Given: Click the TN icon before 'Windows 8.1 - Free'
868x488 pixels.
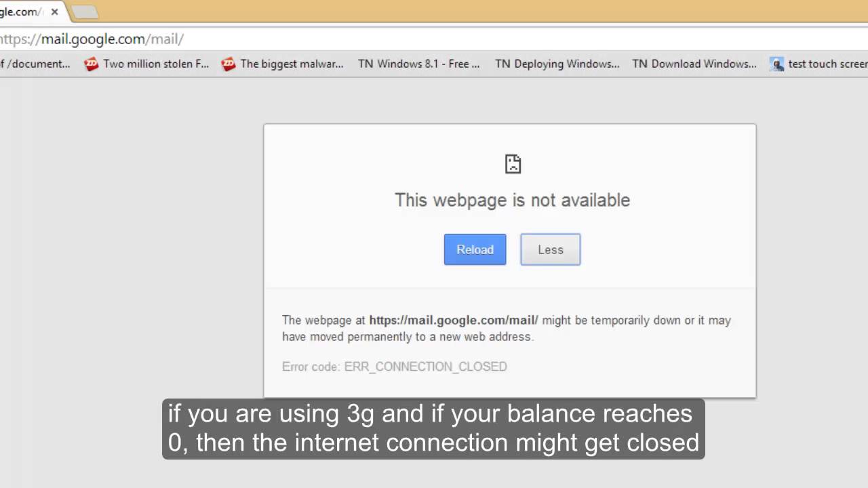Looking at the screenshot, I should 366,64.
